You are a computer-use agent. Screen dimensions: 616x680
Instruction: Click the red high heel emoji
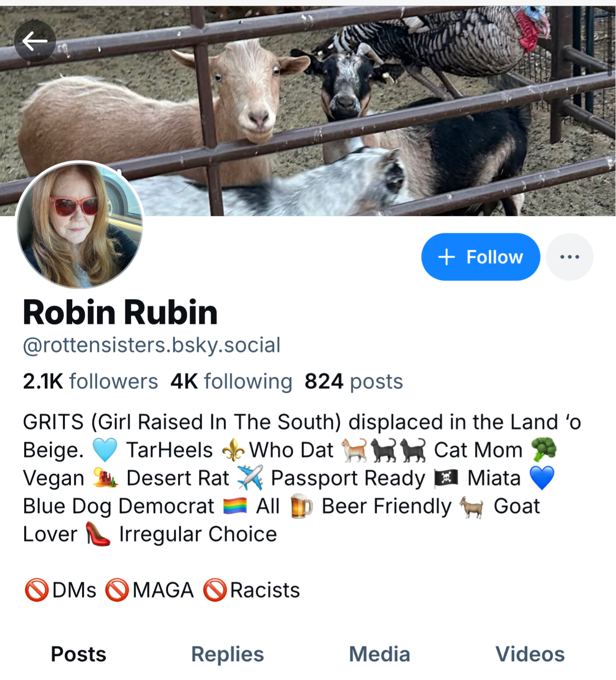98,534
